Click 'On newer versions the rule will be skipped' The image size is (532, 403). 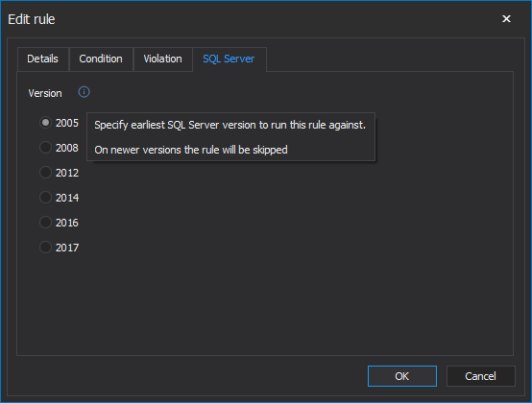(191, 150)
